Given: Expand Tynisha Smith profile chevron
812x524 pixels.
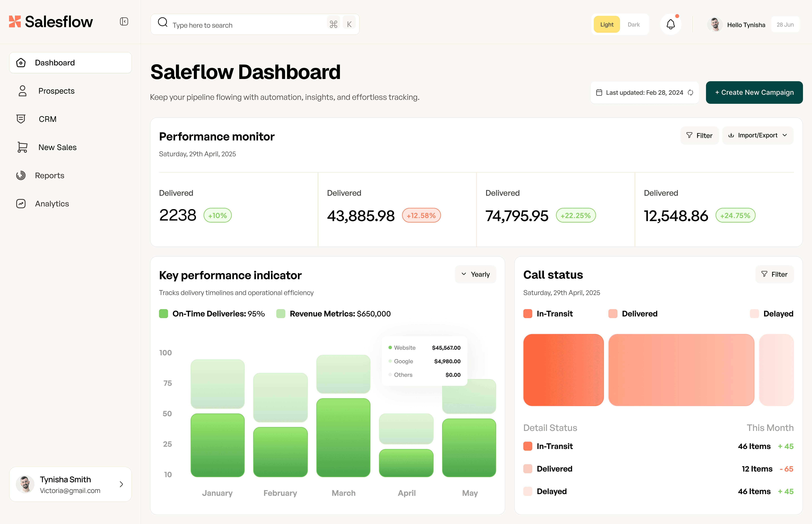Looking at the screenshot, I should [121, 484].
